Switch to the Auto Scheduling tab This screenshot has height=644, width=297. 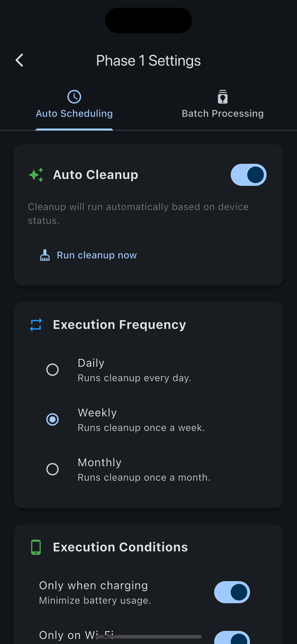point(74,105)
